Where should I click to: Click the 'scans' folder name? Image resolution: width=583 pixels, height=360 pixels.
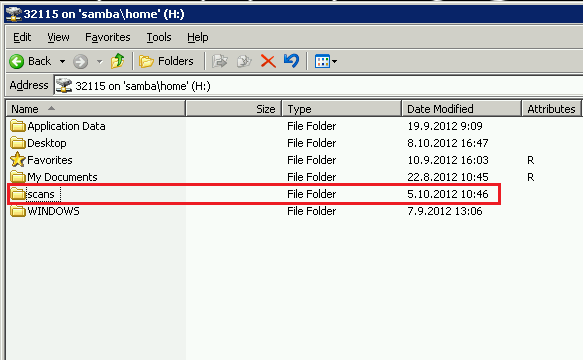click(x=41, y=194)
